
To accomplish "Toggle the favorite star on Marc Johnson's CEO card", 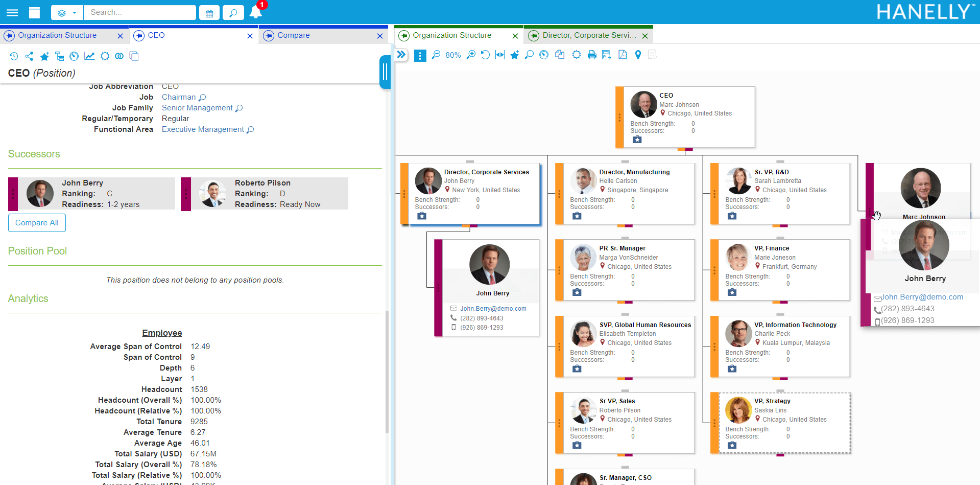I will tap(637, 139).
